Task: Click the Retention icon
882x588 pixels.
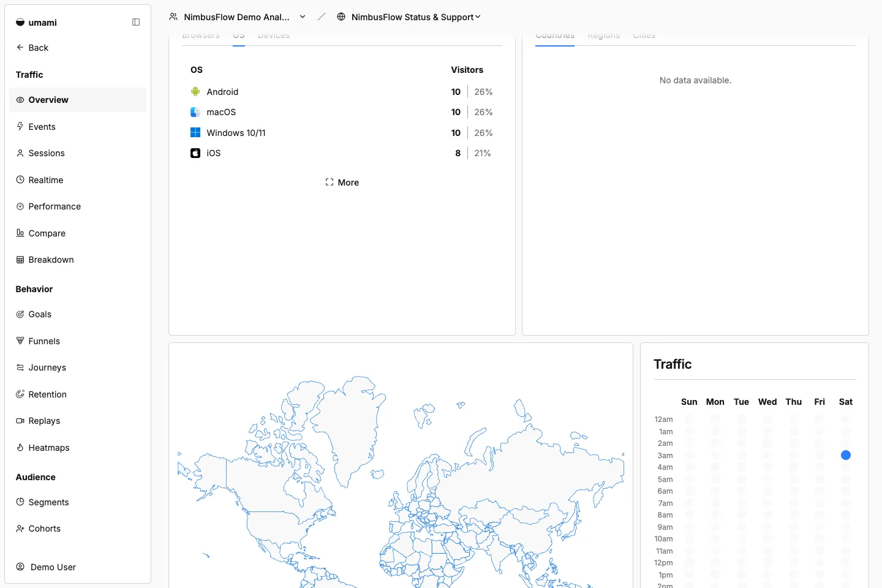Action: click(20, 394)
